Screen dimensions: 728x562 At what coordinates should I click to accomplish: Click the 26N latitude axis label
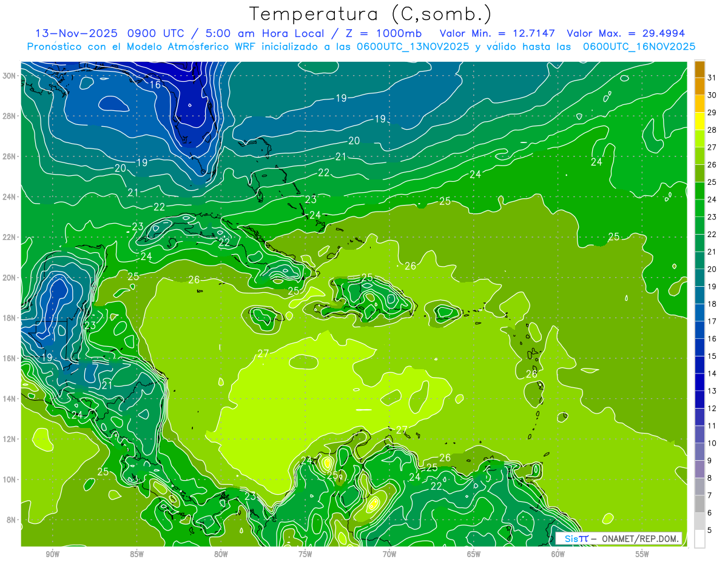(9, 156)
